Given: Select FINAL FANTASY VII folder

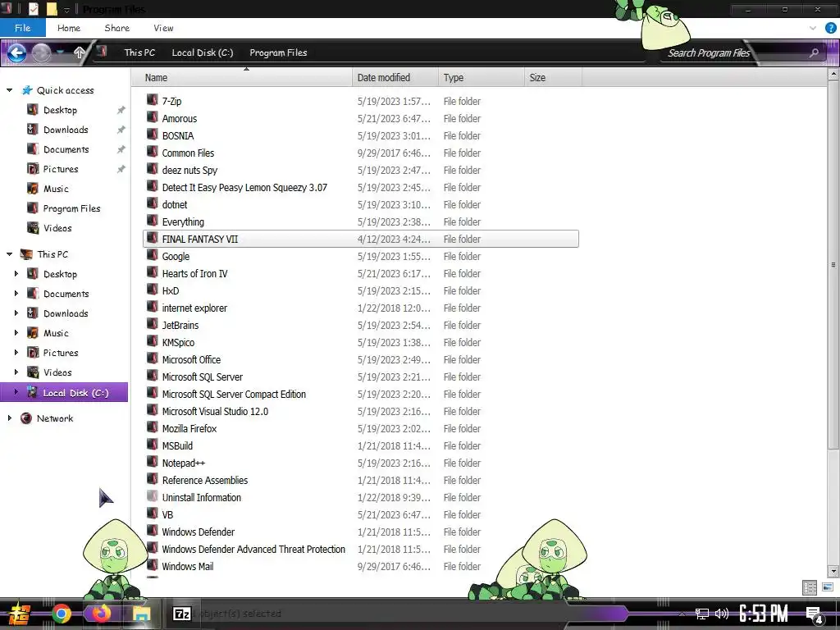Looking at the screenshot, I should [x=361, y=239].
